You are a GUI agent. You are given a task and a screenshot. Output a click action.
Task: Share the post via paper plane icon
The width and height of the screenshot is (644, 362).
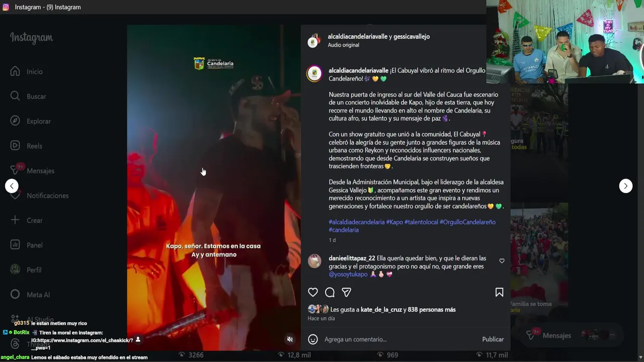(x=346, y=292)
